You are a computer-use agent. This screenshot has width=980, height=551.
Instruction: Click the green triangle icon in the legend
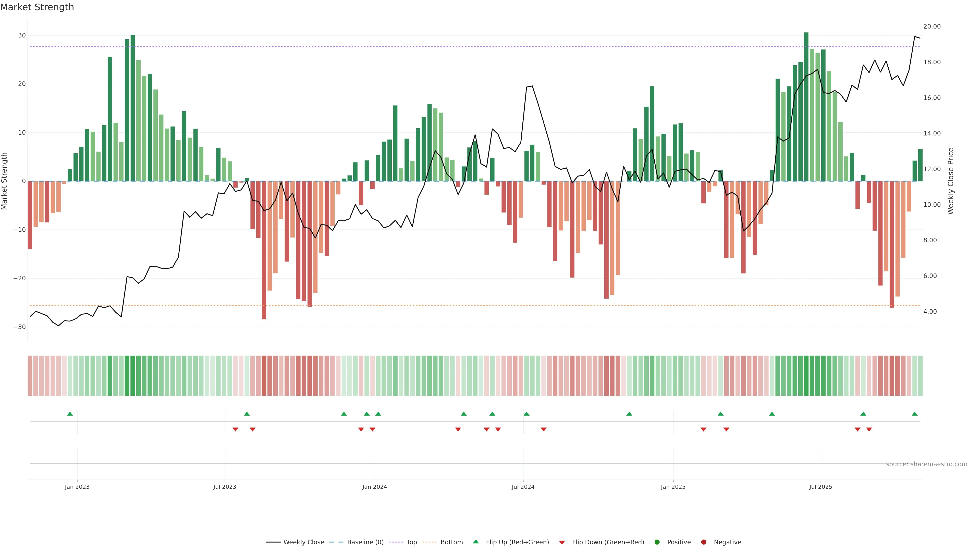tap(475, 542)
